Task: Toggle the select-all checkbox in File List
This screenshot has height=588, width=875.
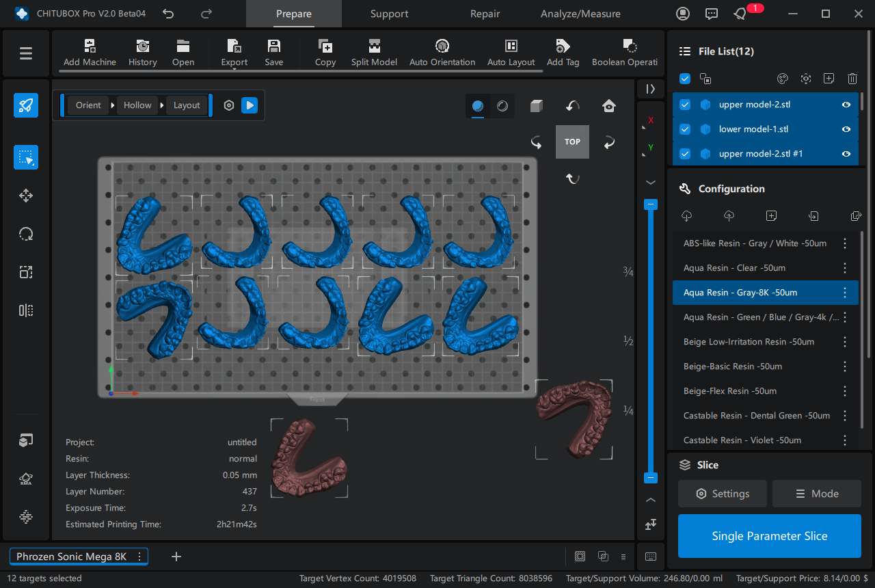Action: coord(685,79)
